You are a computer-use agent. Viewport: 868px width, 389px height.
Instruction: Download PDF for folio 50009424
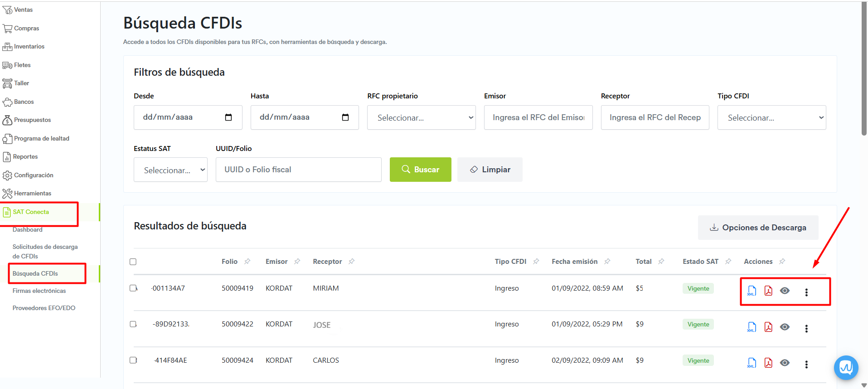pos(768,363)
